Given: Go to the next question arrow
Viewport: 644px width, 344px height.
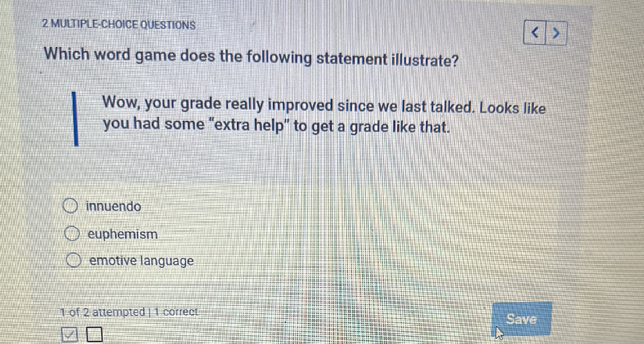Looking at the screenshot, I should tap(556, 34).
